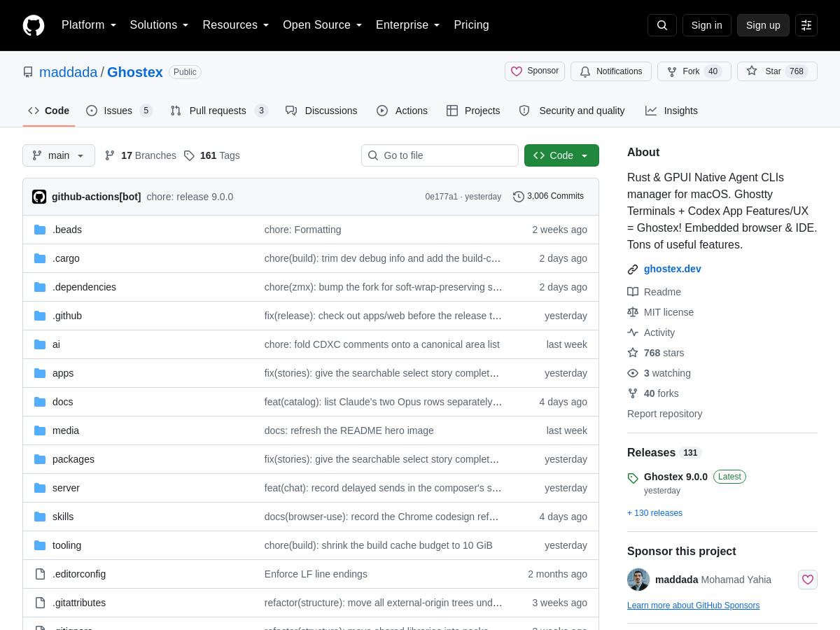Click the maddada sponsor avatar photo
The height and width of the screenshot is (630, 840).
[638, 580]
